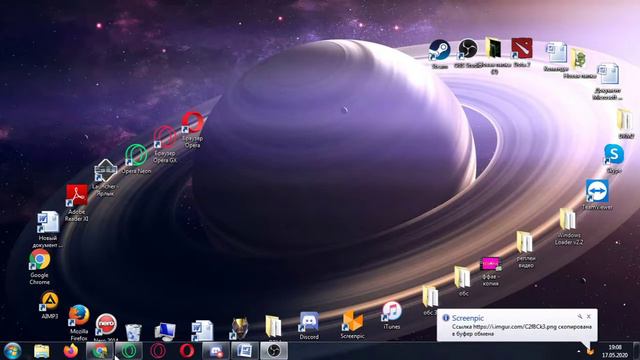Open the 'реплеи видео' desktop folder

point(525,243)
